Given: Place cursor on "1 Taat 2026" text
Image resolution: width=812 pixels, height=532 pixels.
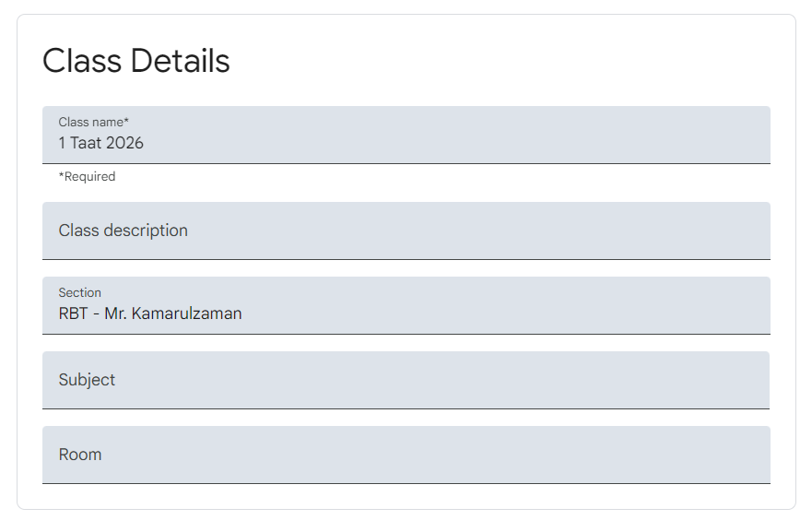Looking at the screenshot, I should [101, 143].
